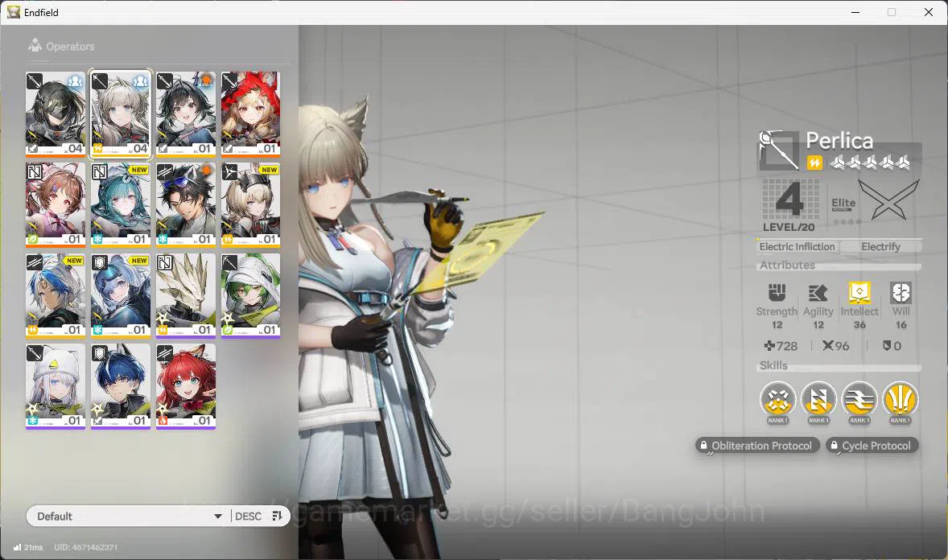
Task: Click the Operators header icon
Action: tap(35, 45)
